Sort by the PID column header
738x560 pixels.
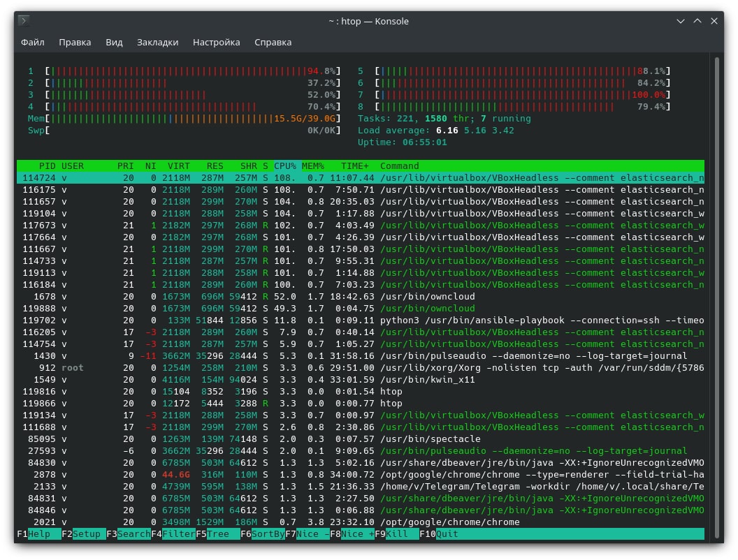47,166
